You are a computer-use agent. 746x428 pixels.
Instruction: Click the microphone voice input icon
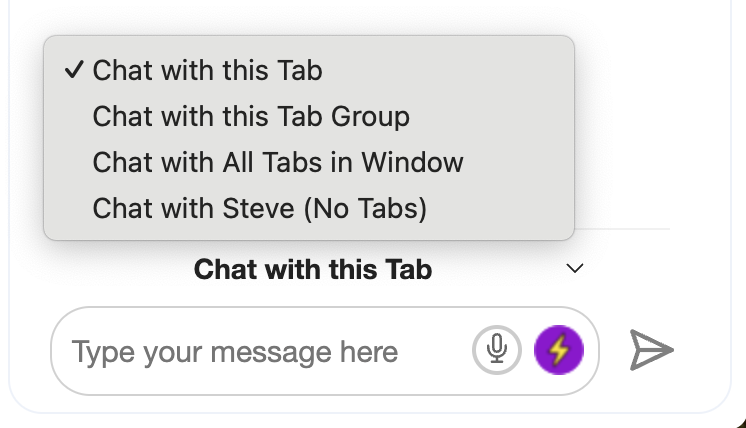coord(497,350)
